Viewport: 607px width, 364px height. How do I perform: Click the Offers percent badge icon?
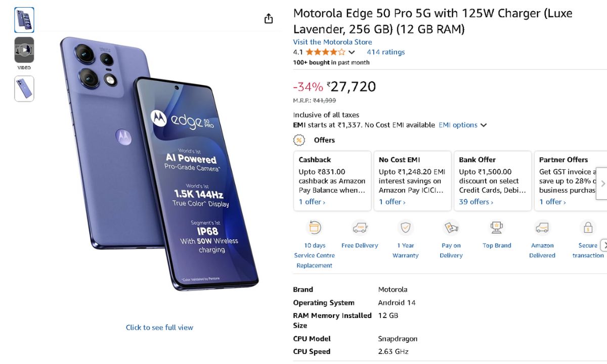(x=299, y=140)
